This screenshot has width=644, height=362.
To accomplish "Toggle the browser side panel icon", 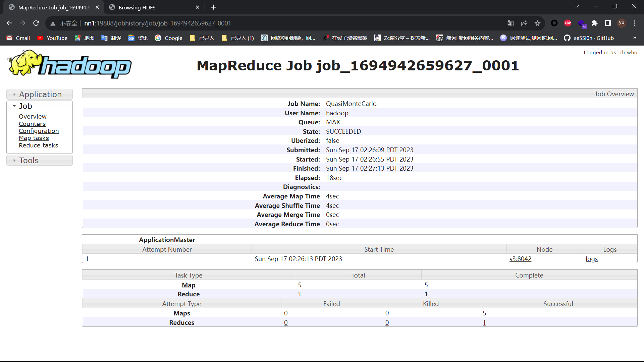I will point(608,23).
